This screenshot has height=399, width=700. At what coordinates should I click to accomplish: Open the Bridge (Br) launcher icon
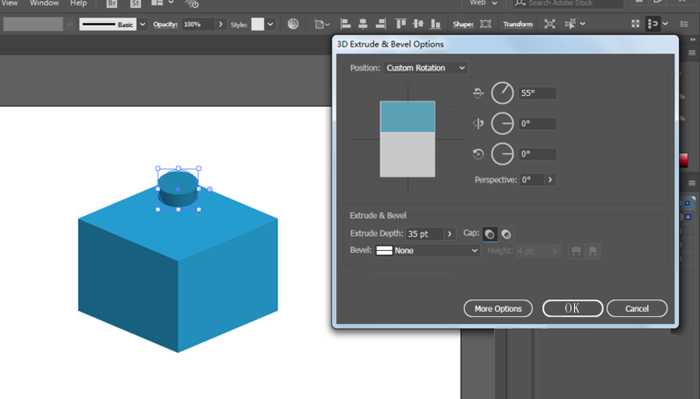[112, 4]
